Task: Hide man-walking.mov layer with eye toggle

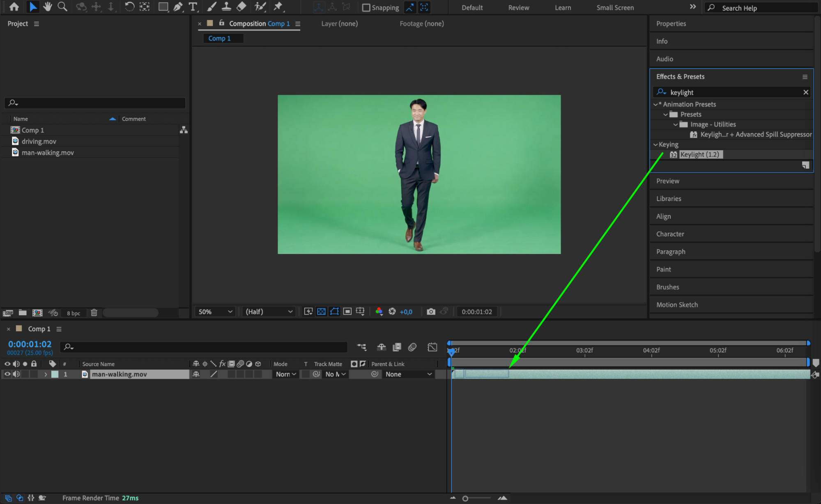Action: [x=7, y=374]
